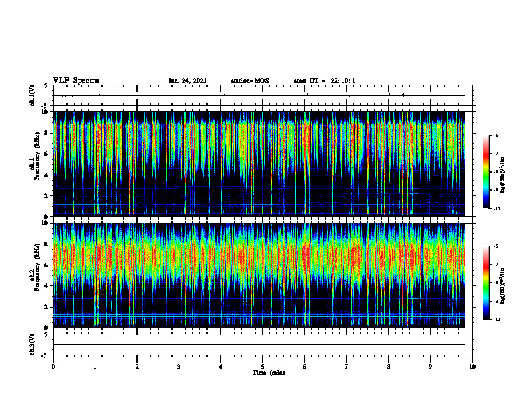This screenshot has width=532, height=411.
Task: Click the "VLF Spectra" title text
Action: point(76,81)
